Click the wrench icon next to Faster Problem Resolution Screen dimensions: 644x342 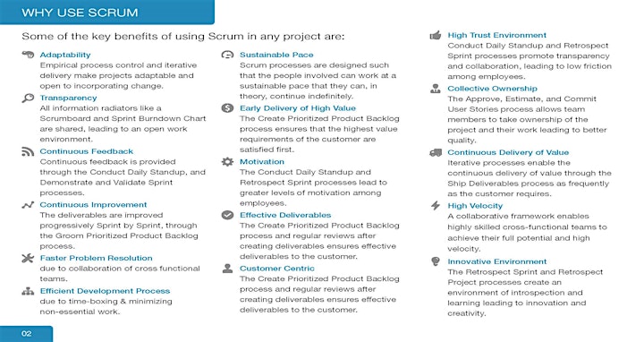coord(28,258)
